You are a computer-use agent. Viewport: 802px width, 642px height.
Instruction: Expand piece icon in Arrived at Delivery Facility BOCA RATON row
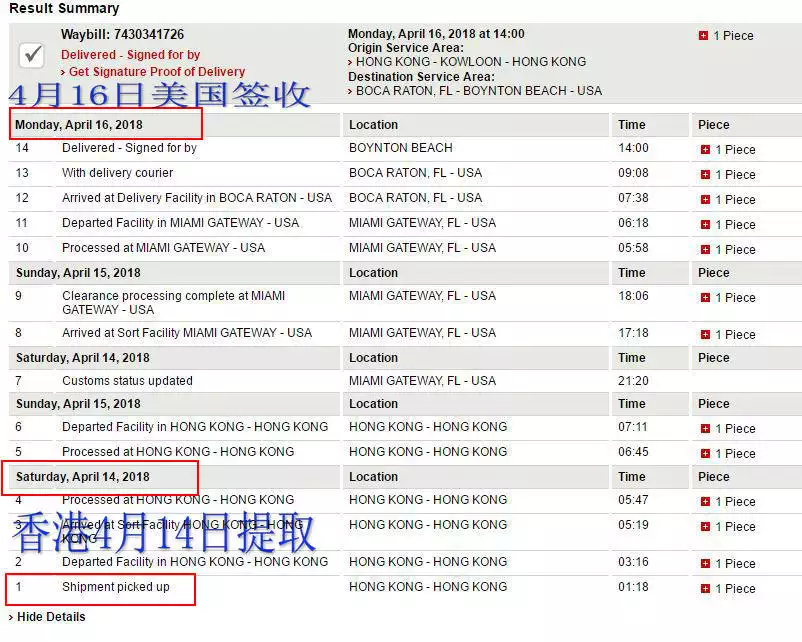tap(705, 200)
